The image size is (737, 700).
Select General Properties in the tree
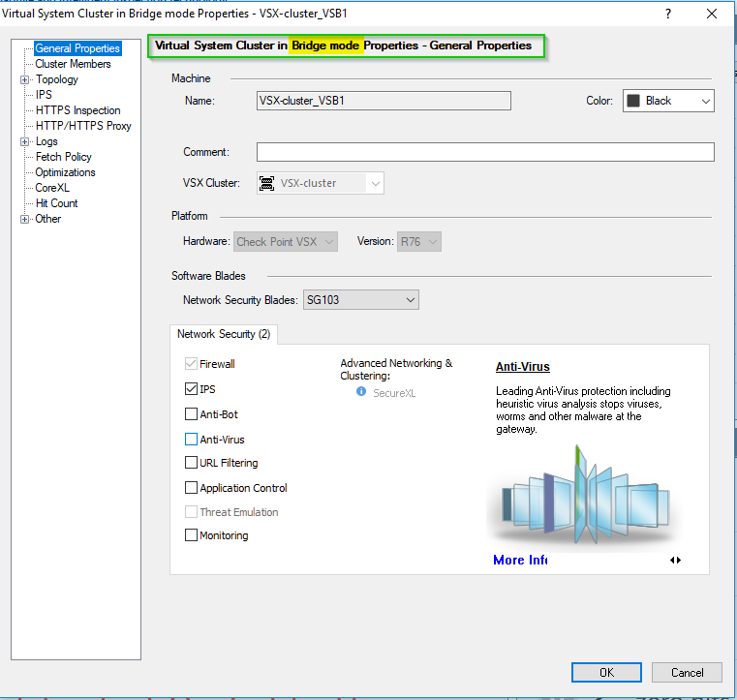77,48
